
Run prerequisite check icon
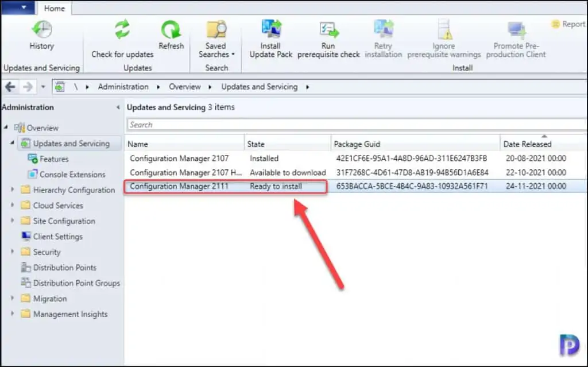pyautogui.click(x=328, y=30)
